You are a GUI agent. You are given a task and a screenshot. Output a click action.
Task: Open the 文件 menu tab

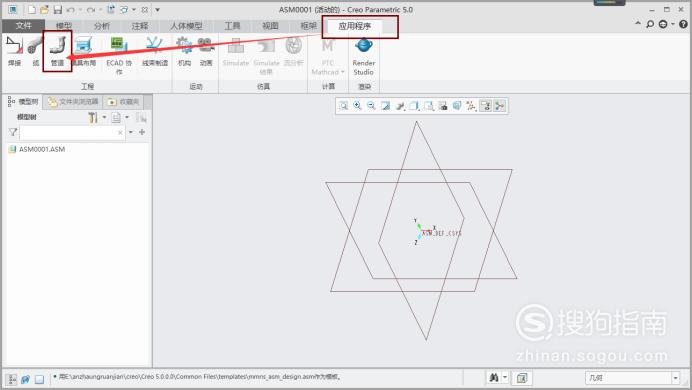pyautogui.click(x=23, y=26)
